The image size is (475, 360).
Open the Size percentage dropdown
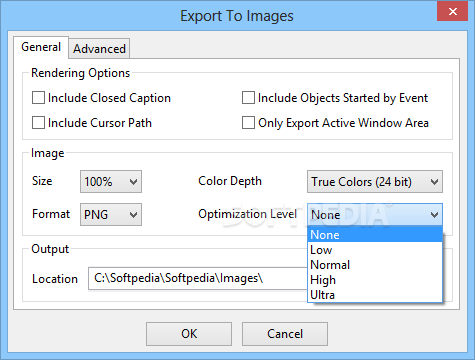pyautogui.click(x=111, y=182)
